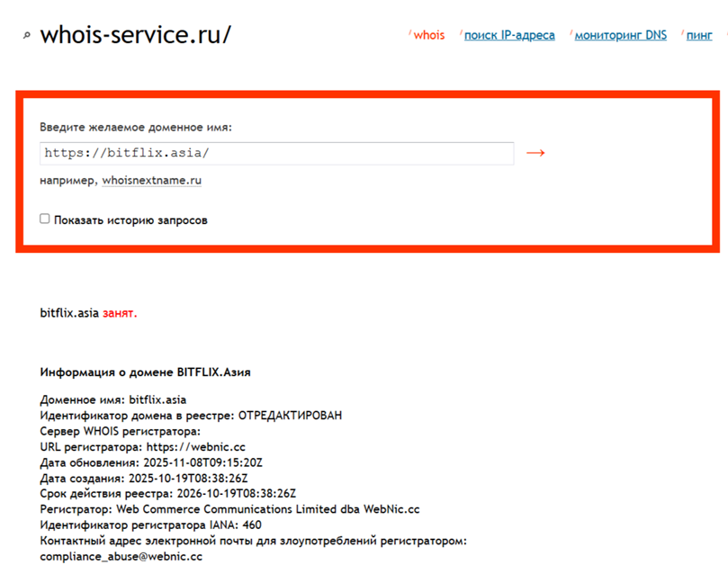The image size is (728, 565).
Task: Switch to the мониторинг DNS section
Action: coord(621,35)
